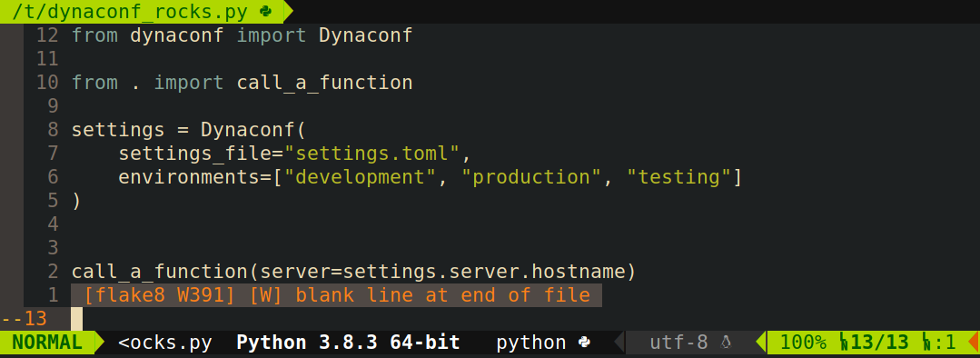Click the NORMAL mode indicator
This screenshot has width=980, height=358.
point(47,343)
